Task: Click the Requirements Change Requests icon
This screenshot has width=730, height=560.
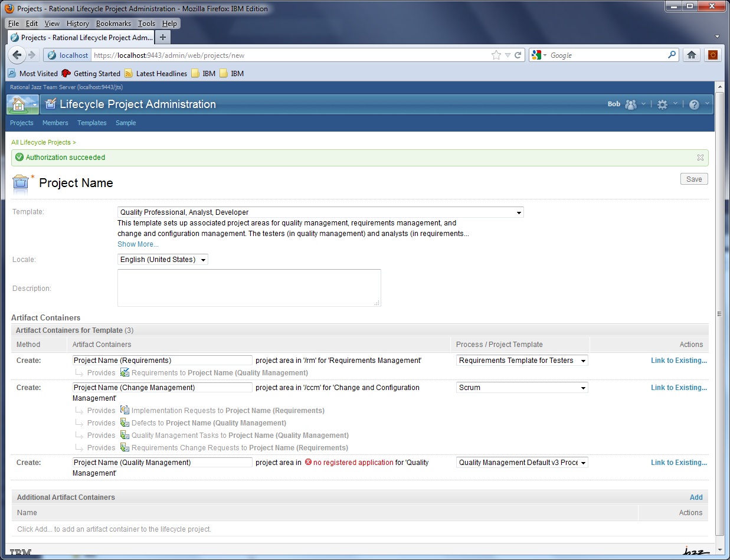Action: [125, 447]
